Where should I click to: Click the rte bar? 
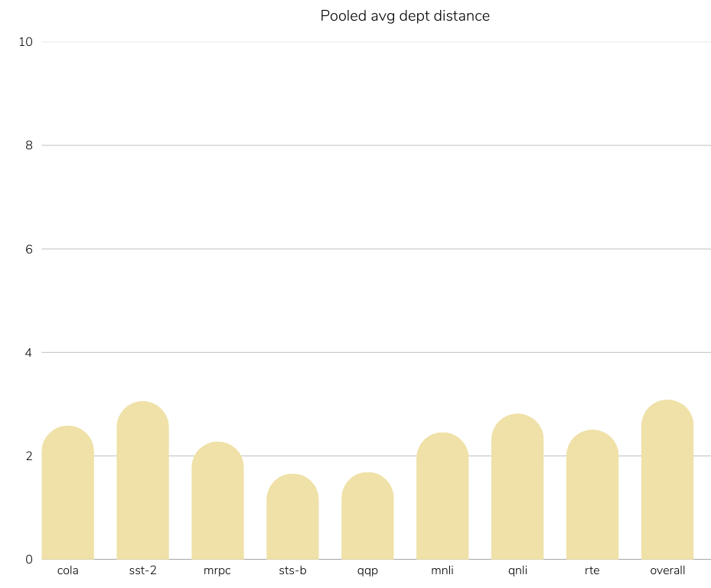pyautogui.click(x=592, y=495)
